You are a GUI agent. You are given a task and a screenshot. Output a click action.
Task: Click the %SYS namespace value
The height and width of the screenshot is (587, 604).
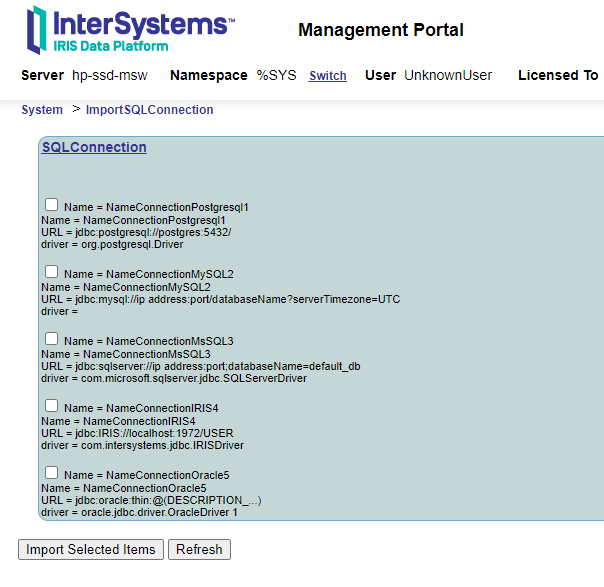pos(277,75)
